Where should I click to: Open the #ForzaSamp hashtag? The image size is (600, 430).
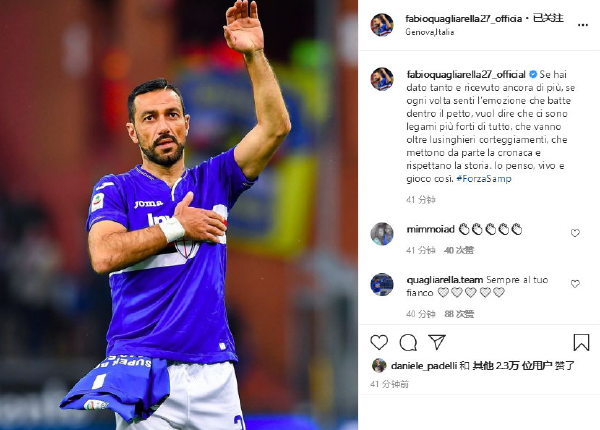484,179
